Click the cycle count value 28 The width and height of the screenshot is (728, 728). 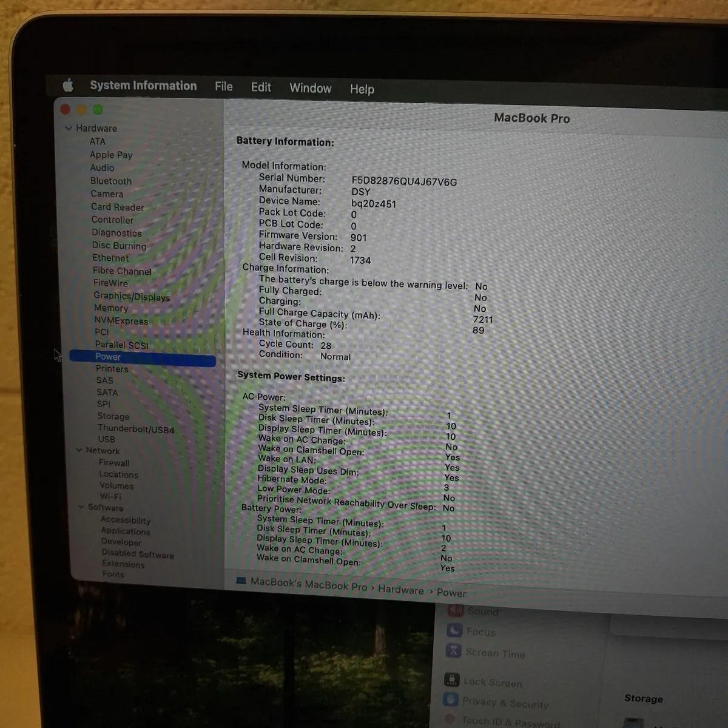pyautogui.click(x=326, y=345)
